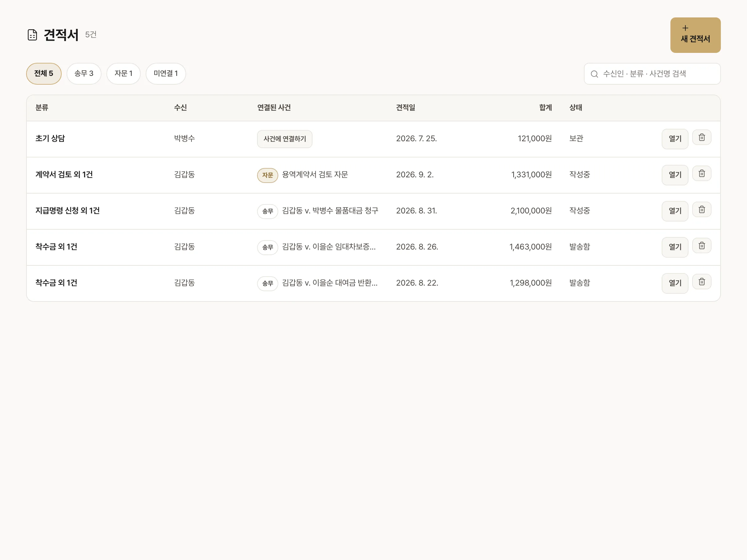This screenshot has height=560, width=747.
Task: Click 송무 badge beside 임대차보증 case
Action: pyautogui.click(x=267, y=247)
